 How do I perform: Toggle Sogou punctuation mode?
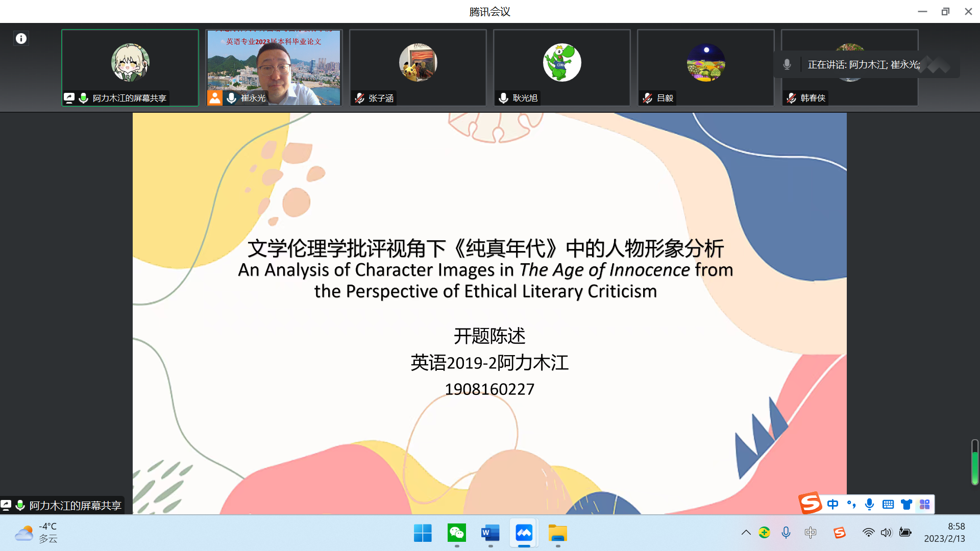851,505
